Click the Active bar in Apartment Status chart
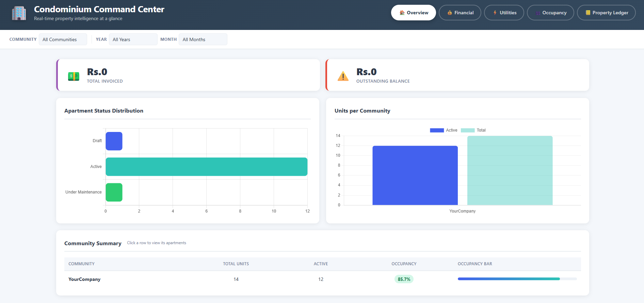The width and height of the screenshot is (644, 303). [x=207, y=167]
